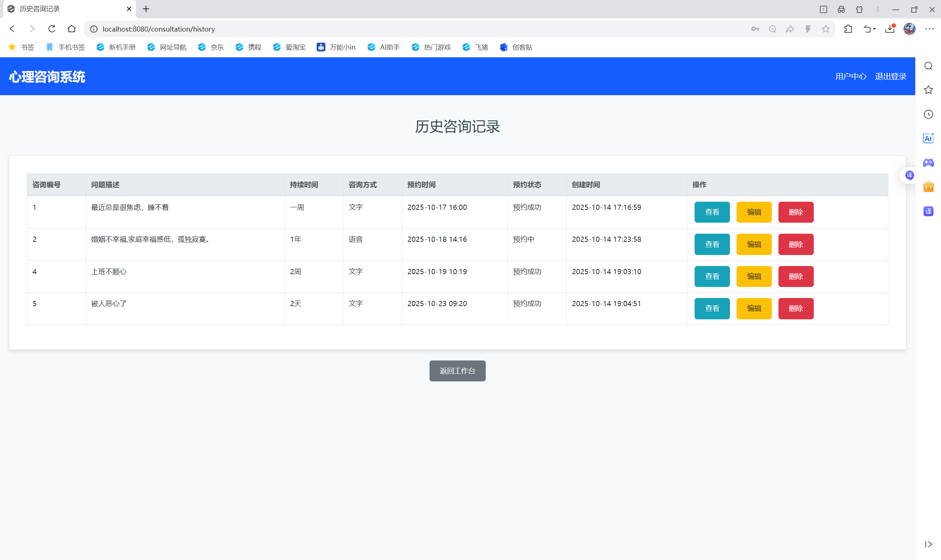Image resolution: width=941 pixels, height=560 pixels.
Task: Open the downloads icon in toolbar
Action: click(890, 29)
